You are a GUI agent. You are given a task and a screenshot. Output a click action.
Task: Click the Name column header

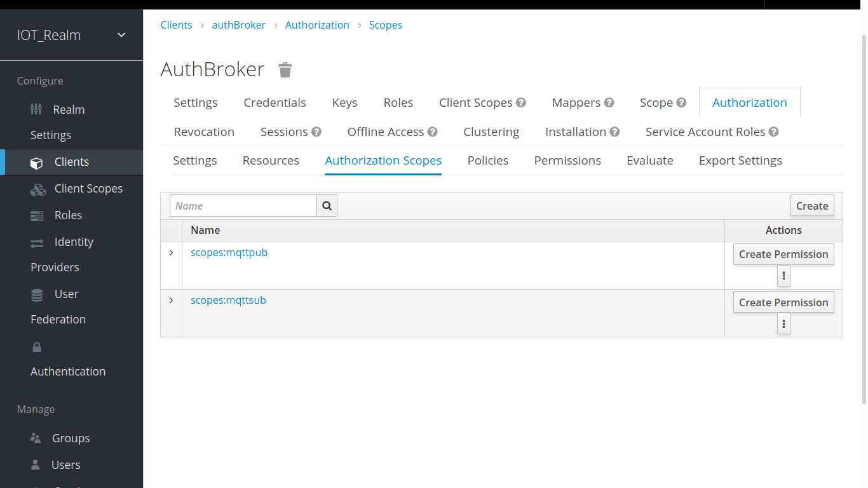[x=205, y=230]
